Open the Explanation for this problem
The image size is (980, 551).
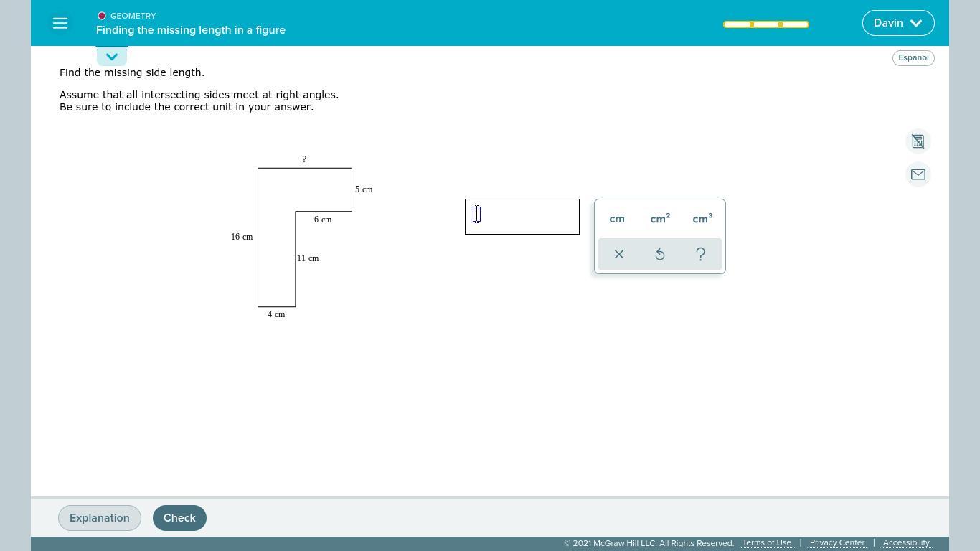click(100, 518)
